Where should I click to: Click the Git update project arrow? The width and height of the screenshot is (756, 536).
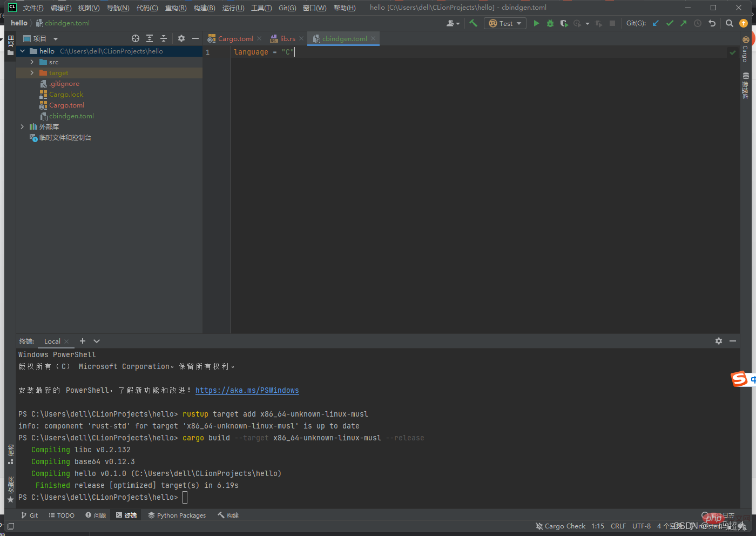coord(656,23)
